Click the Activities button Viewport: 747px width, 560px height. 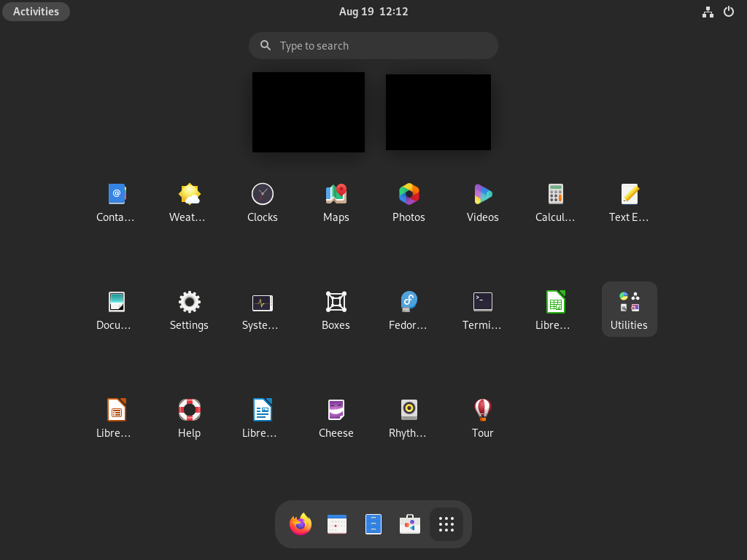(36, 12)
